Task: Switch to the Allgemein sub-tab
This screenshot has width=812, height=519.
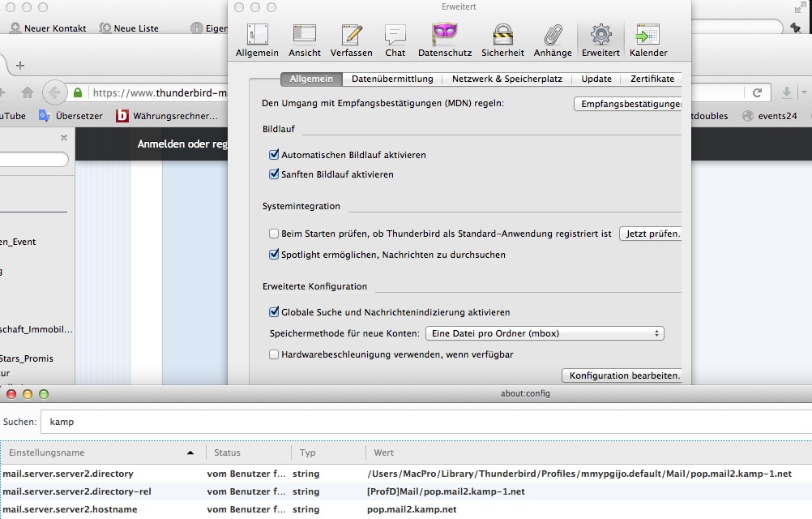Action: pos(310,79)
